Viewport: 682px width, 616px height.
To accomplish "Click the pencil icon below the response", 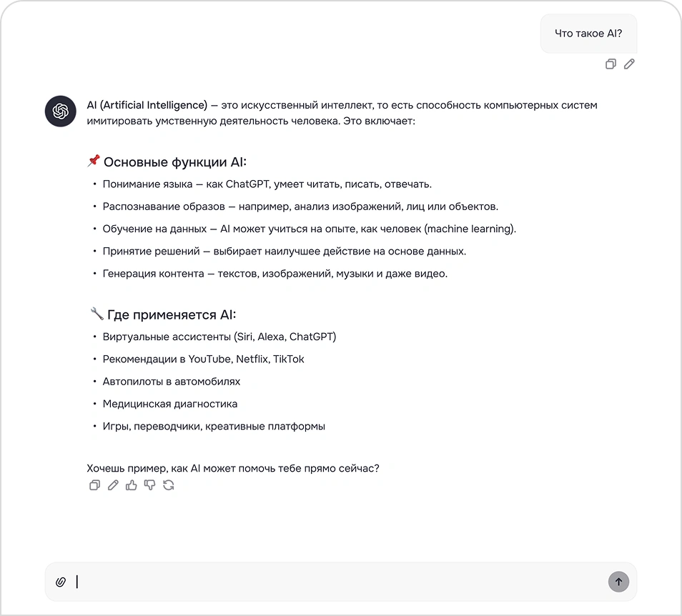I will (x=113, y=486).
